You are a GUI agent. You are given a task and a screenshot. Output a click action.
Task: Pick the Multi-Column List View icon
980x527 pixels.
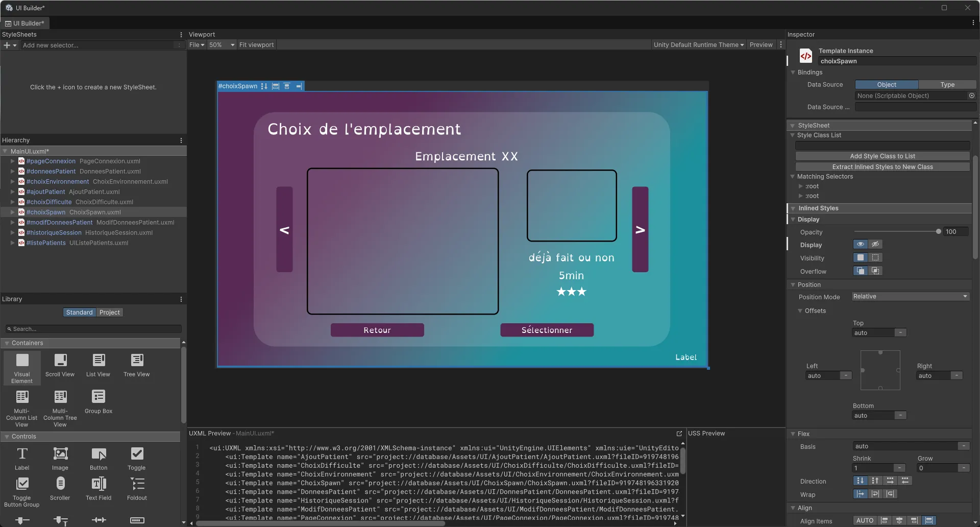click(22, 397)
